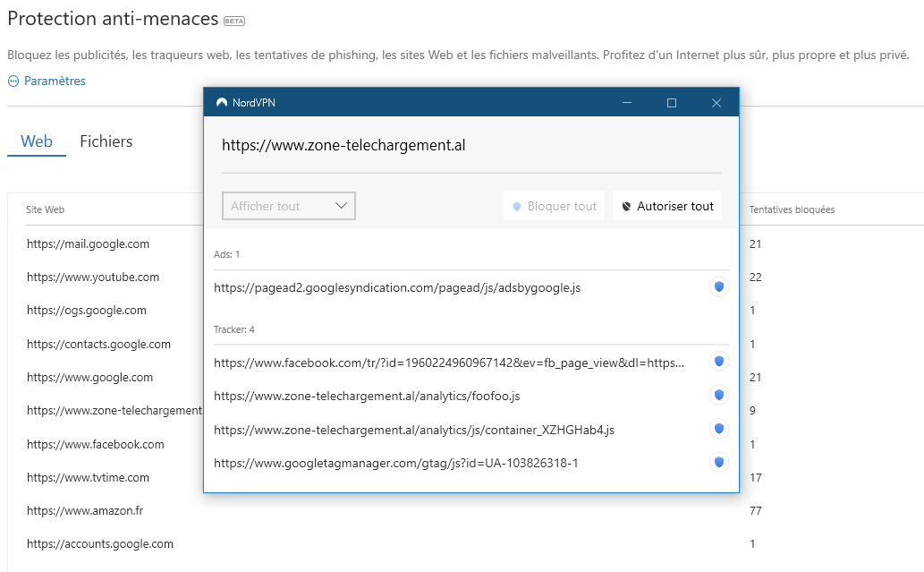
Task: Click blocked count 9 for zone-telechargement
Action: [x=752, y=410]
